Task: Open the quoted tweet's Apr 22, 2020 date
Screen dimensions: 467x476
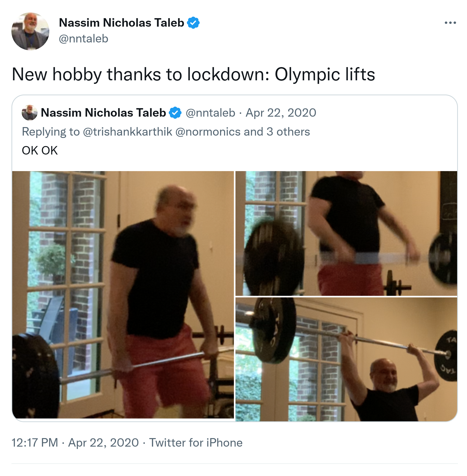Action: point(281,113)
